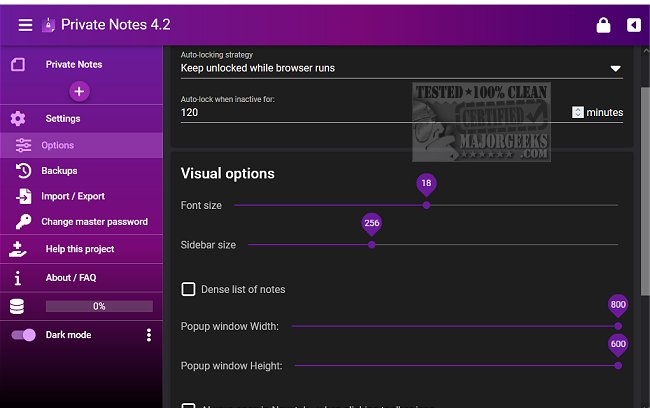Enable Dense list of notes checkbox
Viewport: 650px width, 408px height.
point(188,289)
